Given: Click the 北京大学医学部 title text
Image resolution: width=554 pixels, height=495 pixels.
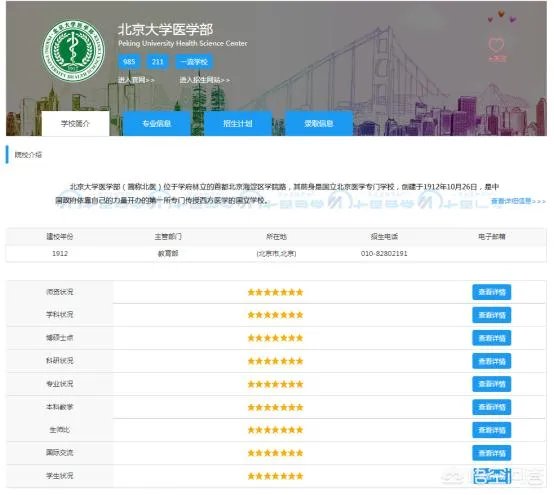Looking at the screenshot, I should (165, 30).
